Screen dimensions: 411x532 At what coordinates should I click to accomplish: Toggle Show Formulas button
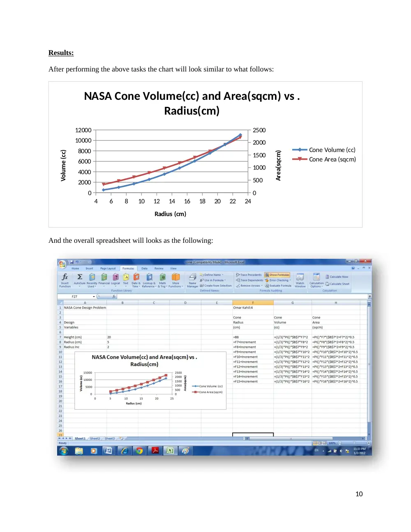[x=277, y=275]
